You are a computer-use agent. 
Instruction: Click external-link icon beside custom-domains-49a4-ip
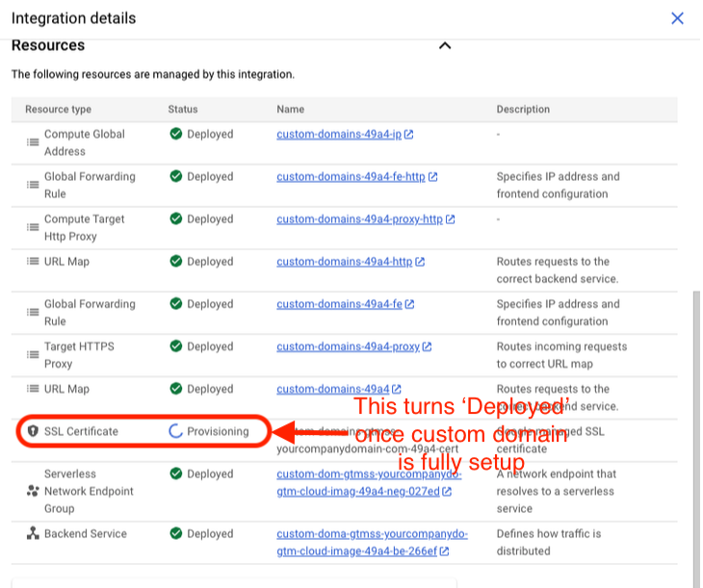coord(409,135)
